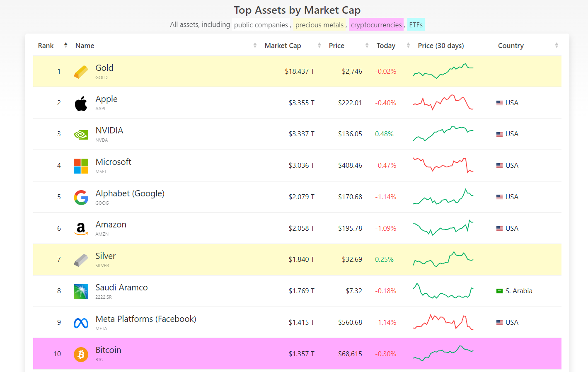Click Bitcoin's 30-day price chart
The height and width of the screenshot is (372, 588).
(x=443, y=354)
